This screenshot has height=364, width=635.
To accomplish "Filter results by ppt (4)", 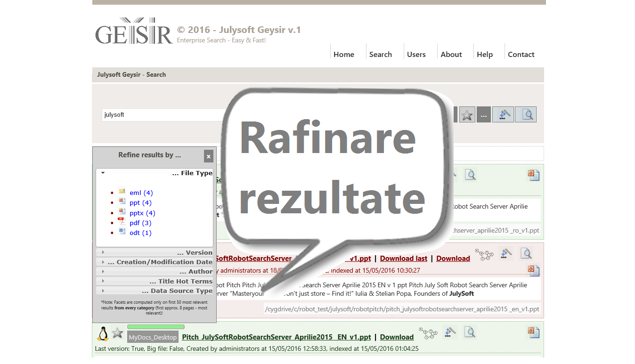I will point(140,202).
